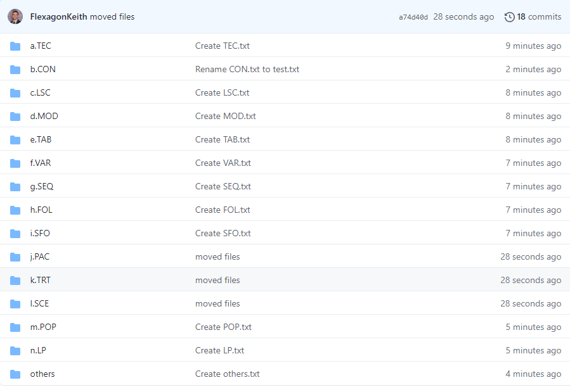Open 'moved files' commit in l.SCE row
This screenshot has height=392, width=570.
click(217, 303)
